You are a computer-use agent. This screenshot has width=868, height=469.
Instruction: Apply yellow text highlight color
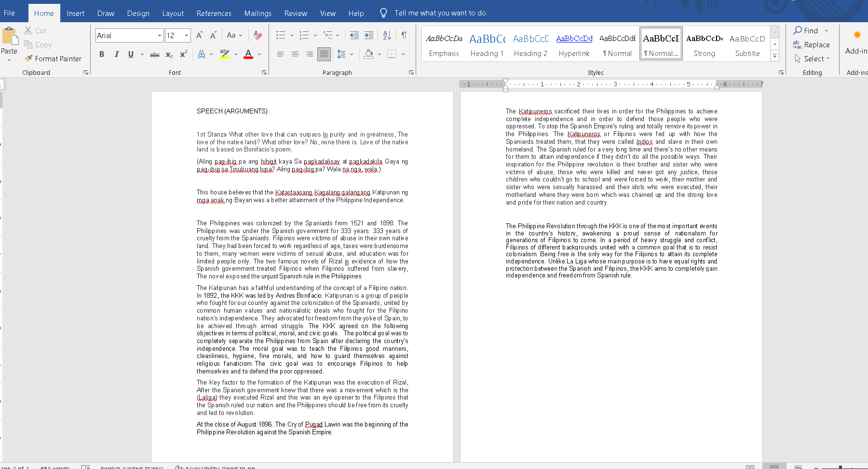pyautogui.click(x=225, y=54)
